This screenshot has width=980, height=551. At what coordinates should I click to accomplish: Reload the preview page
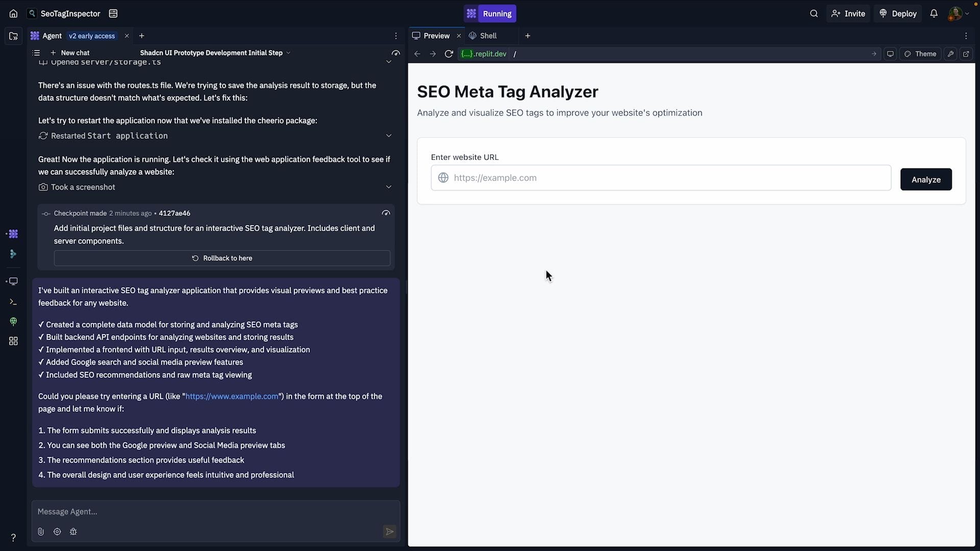click(x=449, y=54)
